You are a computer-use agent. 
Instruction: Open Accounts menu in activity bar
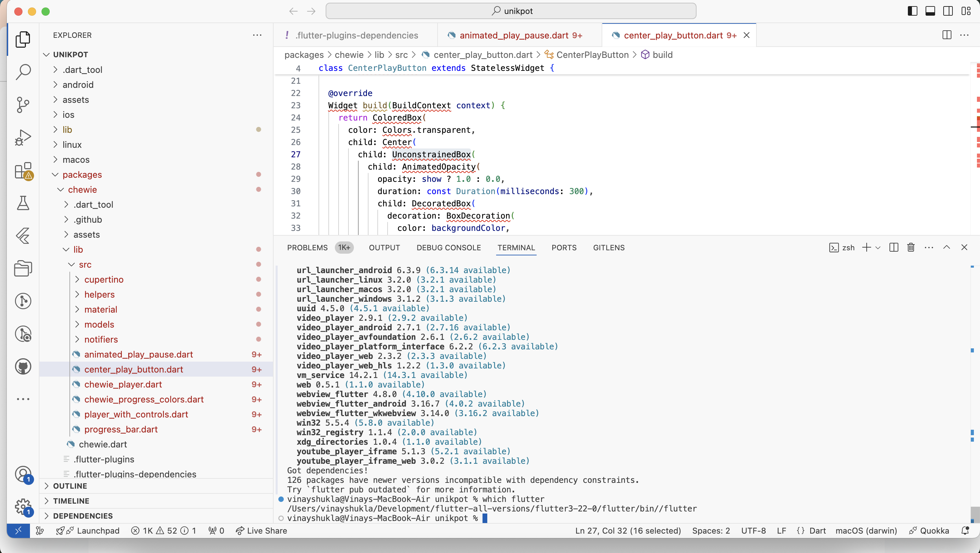point(23,474)
